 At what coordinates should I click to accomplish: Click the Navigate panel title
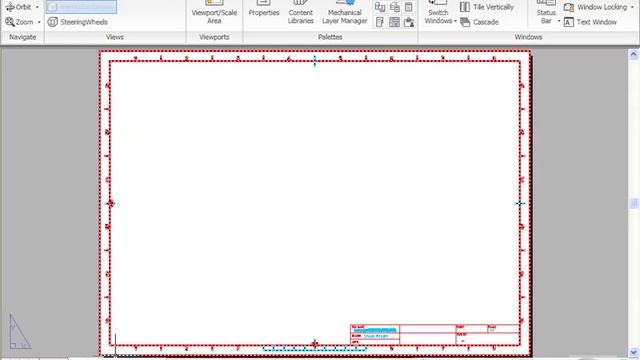click(22, 37)
